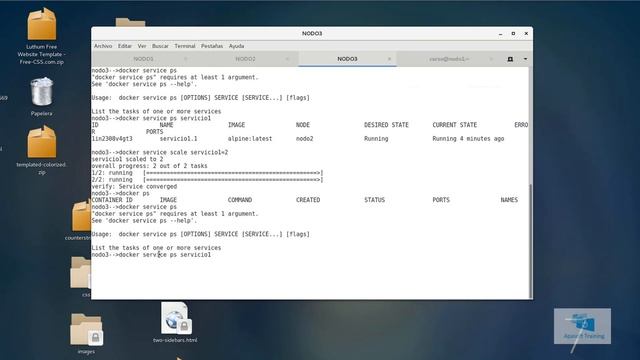Click the terminal vertical scrollbar

531,241
